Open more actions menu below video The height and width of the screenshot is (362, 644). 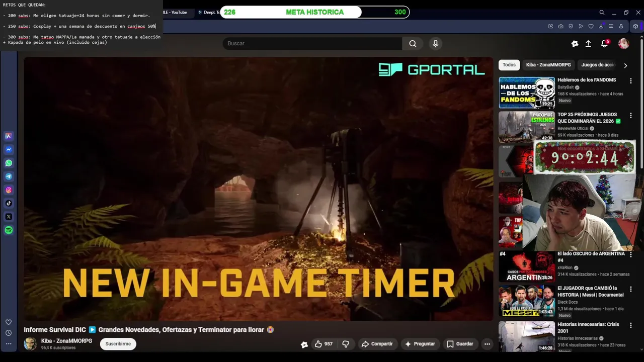click(x=487, y=344)
